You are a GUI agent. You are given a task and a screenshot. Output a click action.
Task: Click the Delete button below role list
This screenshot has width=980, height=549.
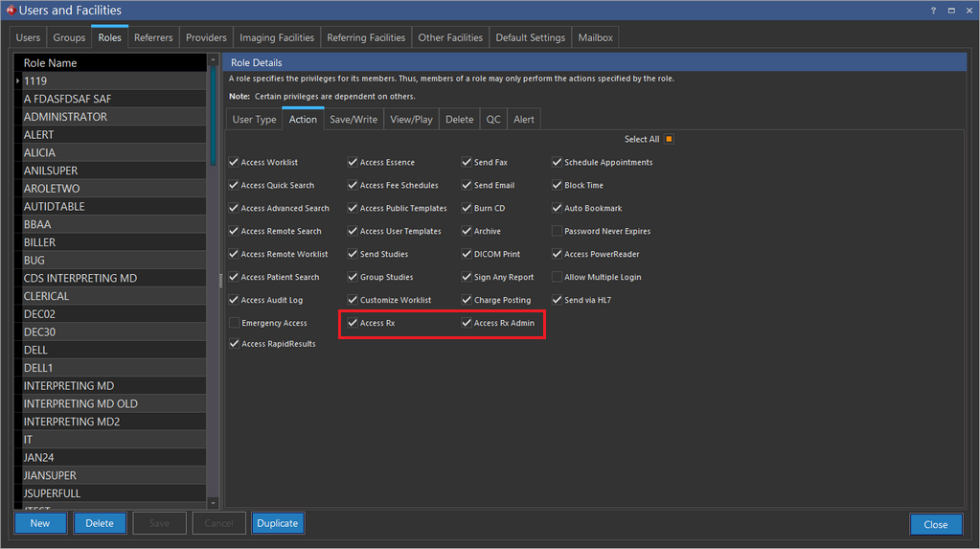[x=100, y=523]
